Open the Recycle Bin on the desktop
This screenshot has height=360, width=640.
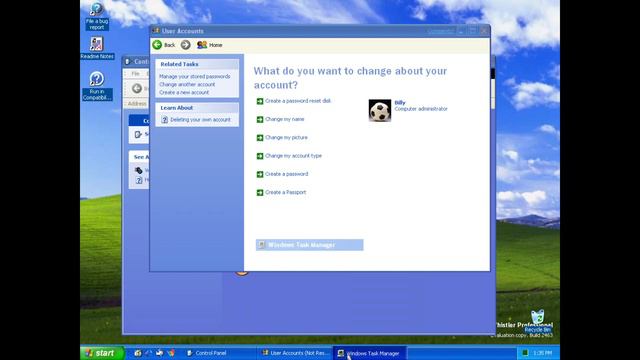click(x=538, y=322)
